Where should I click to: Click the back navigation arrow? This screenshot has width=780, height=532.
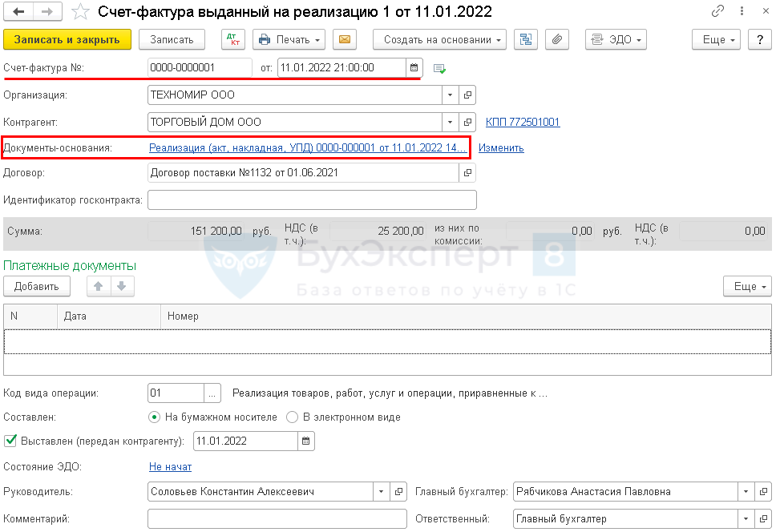[x=18, y=12]
